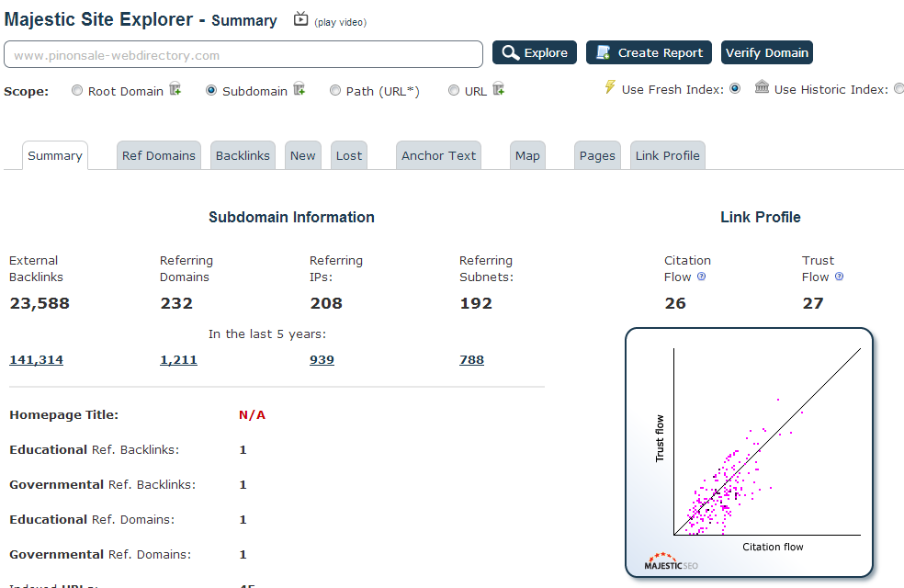The image size is (904, 588).
Task: Click the Link Profile scatter chart
Action: 749,453
